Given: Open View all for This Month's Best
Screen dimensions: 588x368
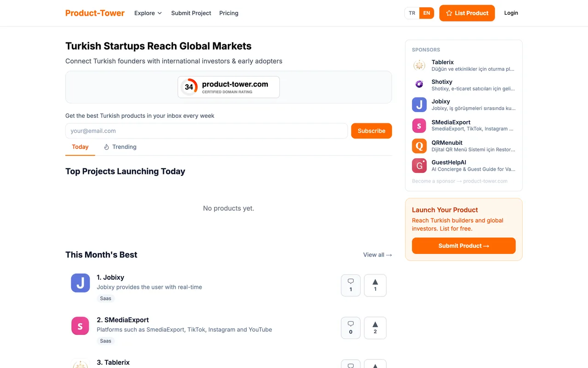Looking at the screenshot, I should [x=378, y=255].
